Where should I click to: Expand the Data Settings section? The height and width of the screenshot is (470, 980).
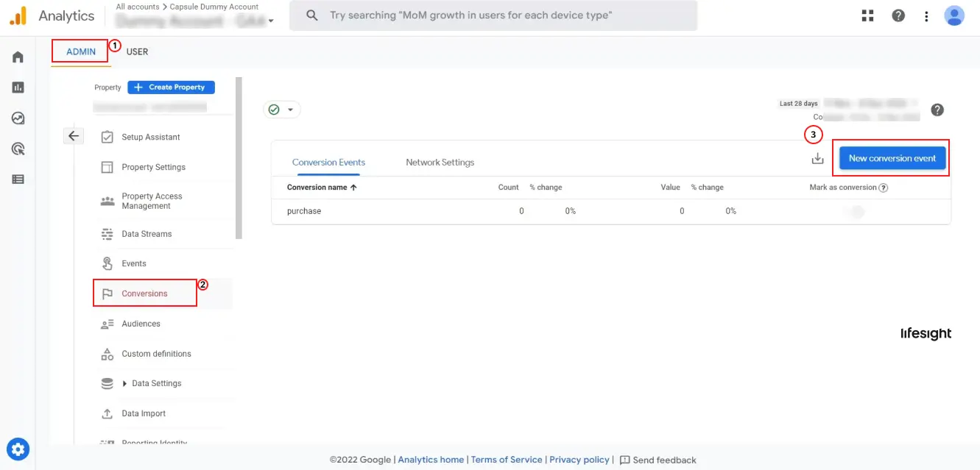click(x=124, y=383)
